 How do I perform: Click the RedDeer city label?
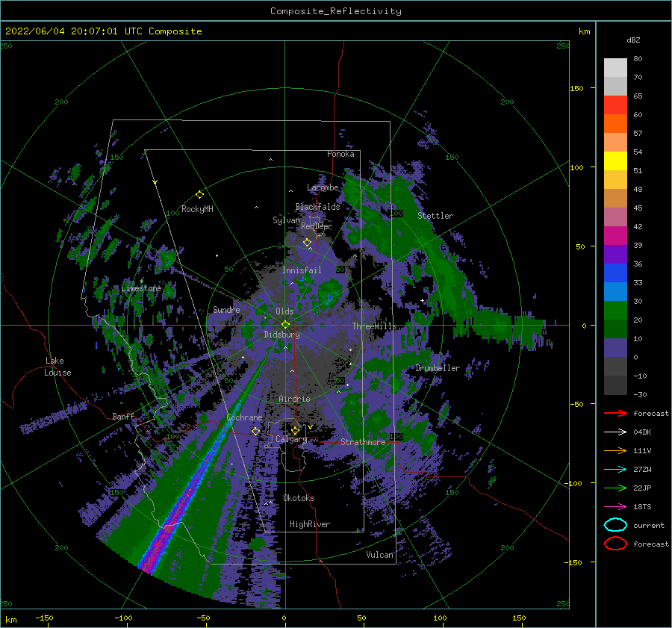(317, 226)
